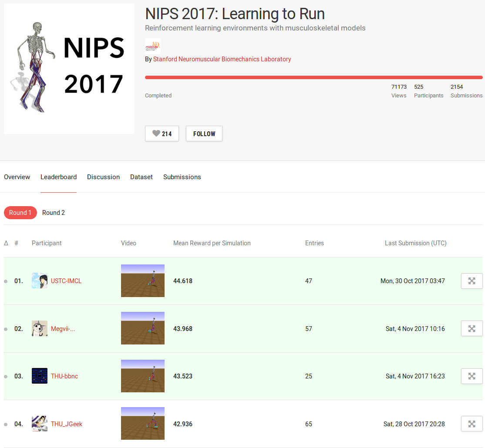The image size is (485, 448).
Task: Expand the THU-bbnc row details icon
Action: pos(472,376)
